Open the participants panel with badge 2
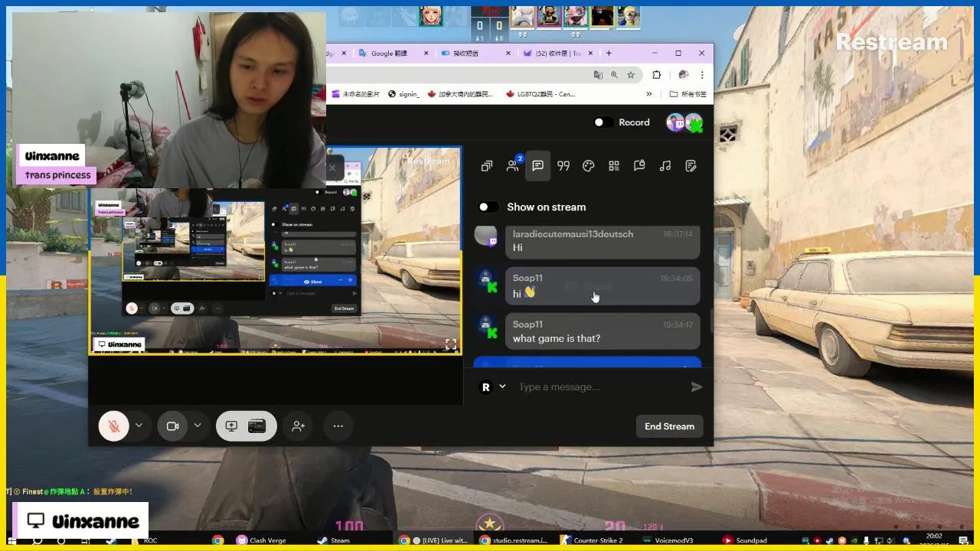The width and height of the screenshot is (980, 551). click(513, 165)
